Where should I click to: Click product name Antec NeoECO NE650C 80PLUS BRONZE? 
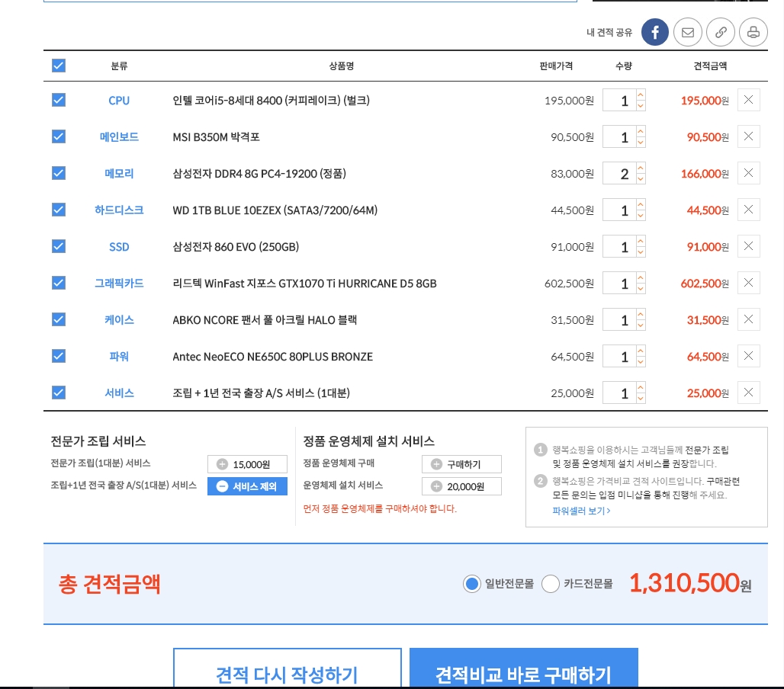point(272,357)
